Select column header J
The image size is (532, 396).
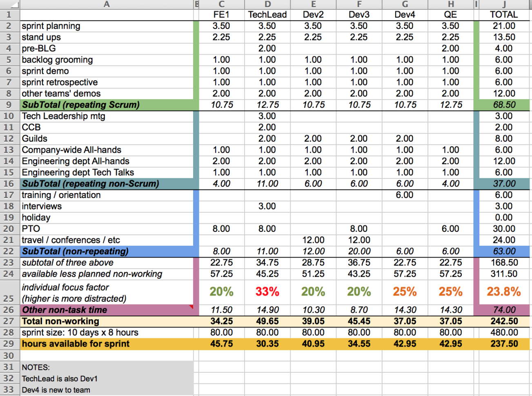pos(504,4)
